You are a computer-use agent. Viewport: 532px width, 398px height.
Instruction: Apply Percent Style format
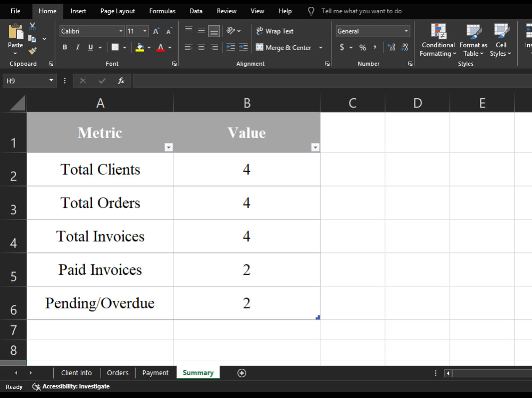[x=363, y=47]
